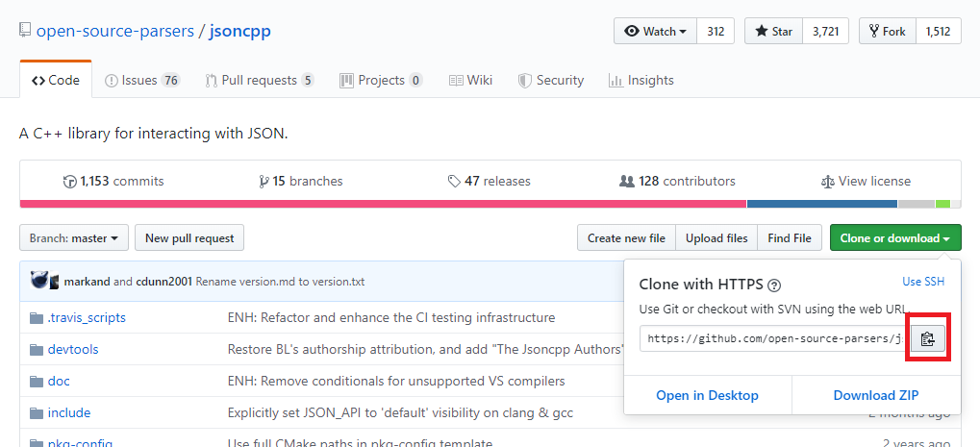Open the .travis_scripts folder
The height and width of the screenshot is (447, 980).
point(87,318)
